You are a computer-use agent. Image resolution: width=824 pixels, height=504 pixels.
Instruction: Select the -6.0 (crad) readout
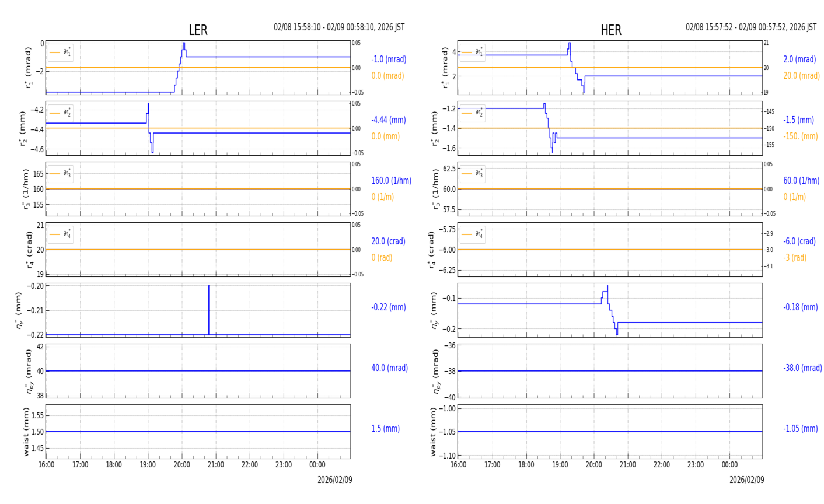[799, 242]
